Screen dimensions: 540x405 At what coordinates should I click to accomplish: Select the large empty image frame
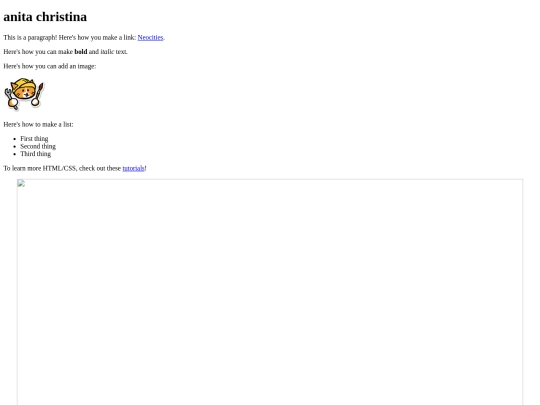point(270,292)
